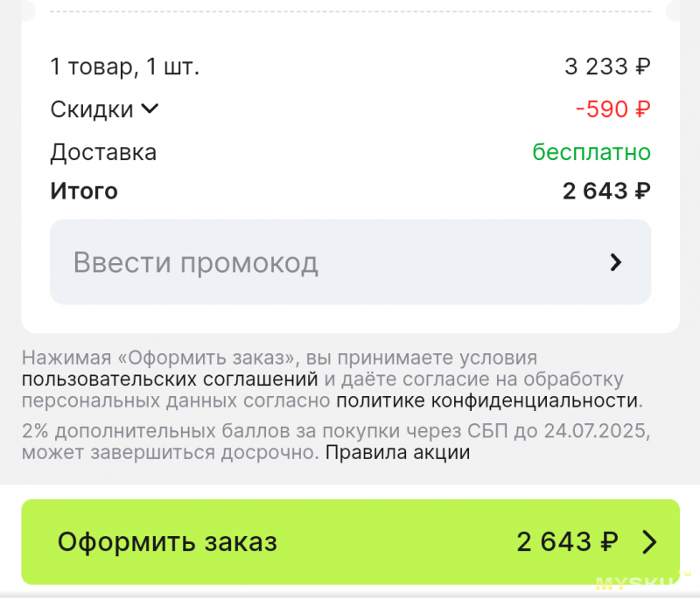Tap the chevron icon on Оформить заказ button
Image resolution: width=700 pixels, height=599 pixels.
click(649, 542)
